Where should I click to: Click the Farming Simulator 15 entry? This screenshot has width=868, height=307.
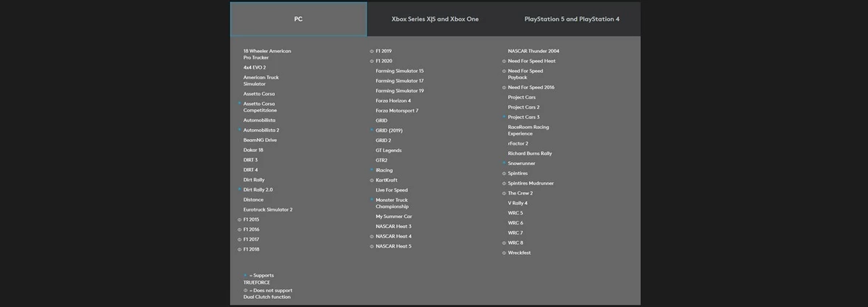point(399,71)
